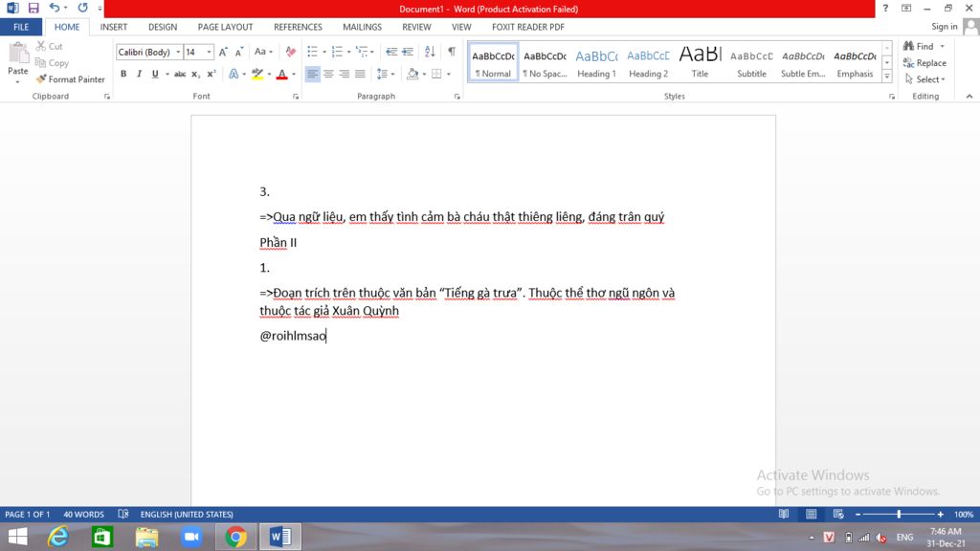980x551 pixels.
Task: Justify the paragraph text
Action: tap(360, 74)
